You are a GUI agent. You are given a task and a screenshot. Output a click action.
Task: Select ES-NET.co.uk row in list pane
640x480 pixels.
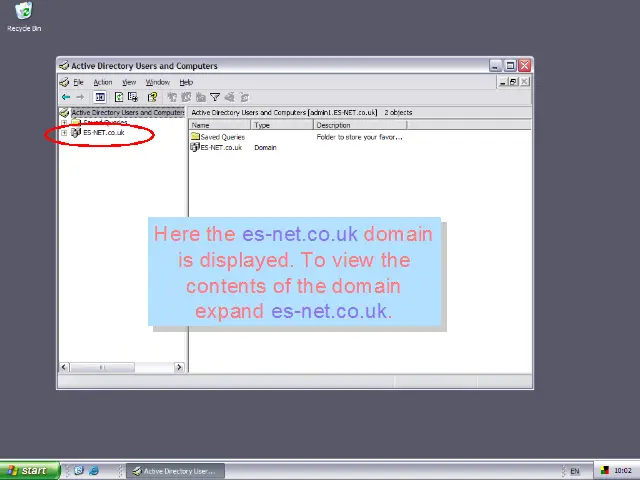coord(221,147)
